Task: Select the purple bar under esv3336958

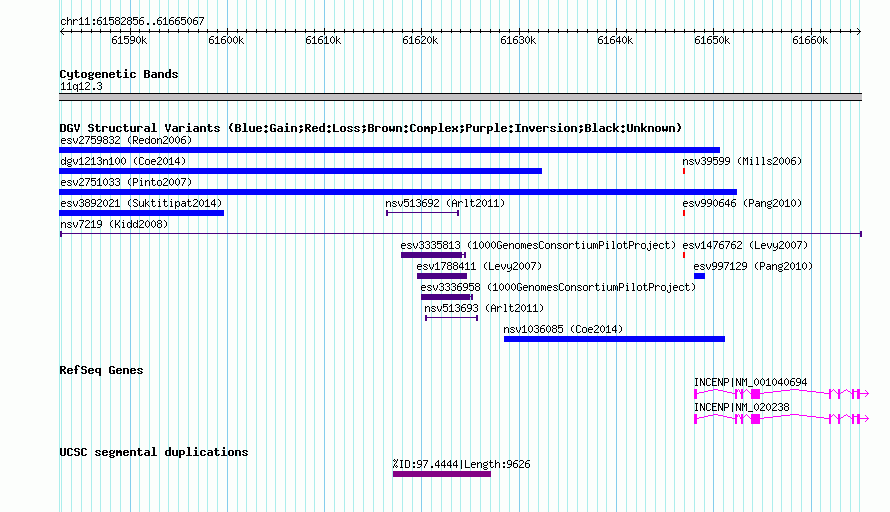Action: [447, 297]
